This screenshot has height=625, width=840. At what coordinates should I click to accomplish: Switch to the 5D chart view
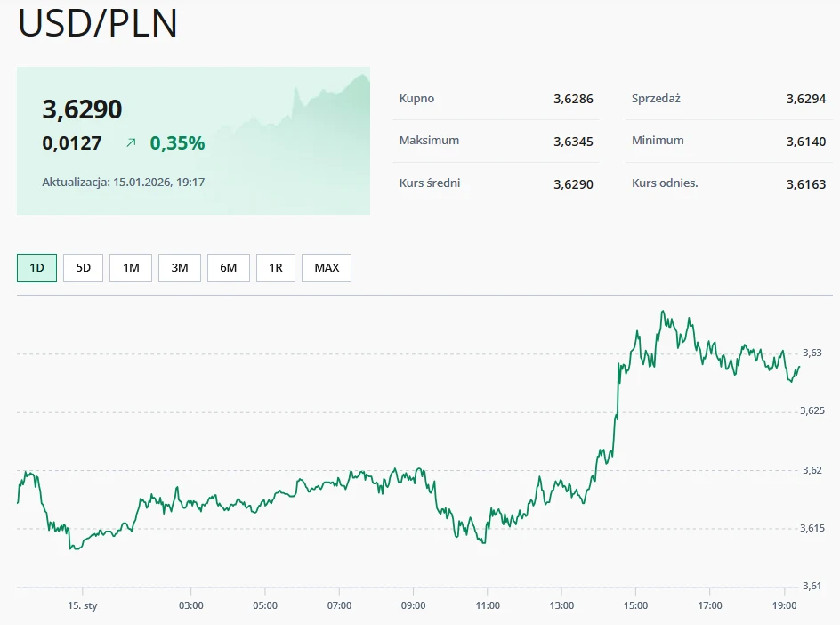click(x=83, y=267)
